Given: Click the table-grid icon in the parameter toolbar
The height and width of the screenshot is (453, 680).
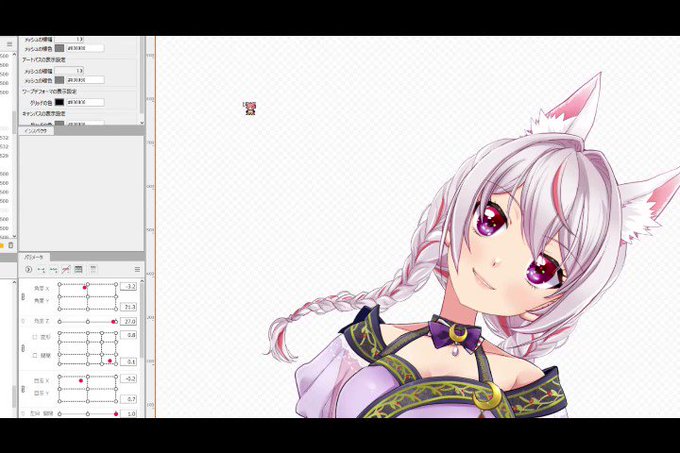Looking at the screenshot, I should tap(78, 270).
